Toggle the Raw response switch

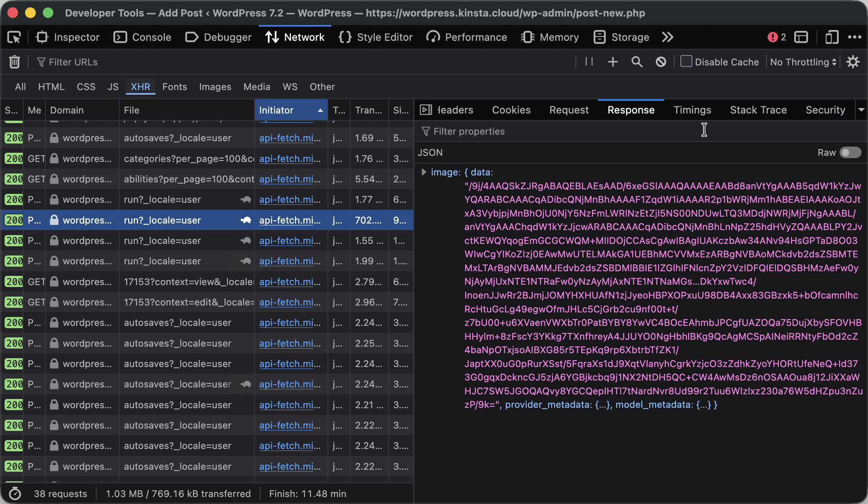850,153
